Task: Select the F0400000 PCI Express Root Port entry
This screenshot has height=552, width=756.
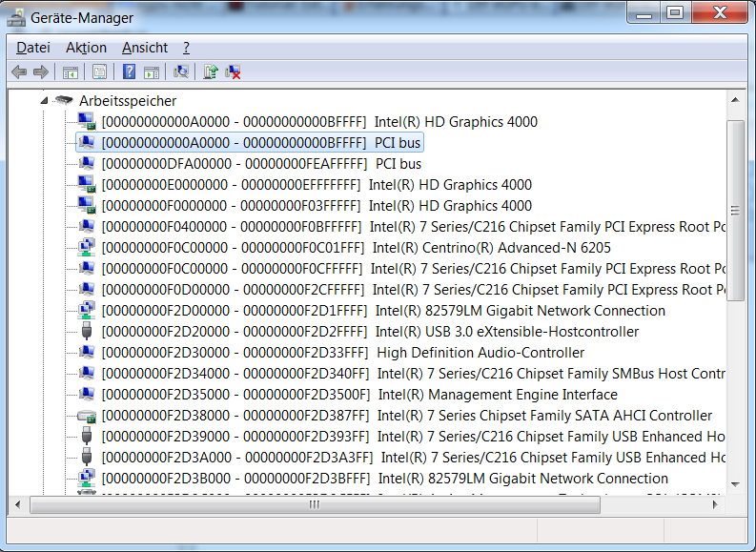Action: coord(413,227)
